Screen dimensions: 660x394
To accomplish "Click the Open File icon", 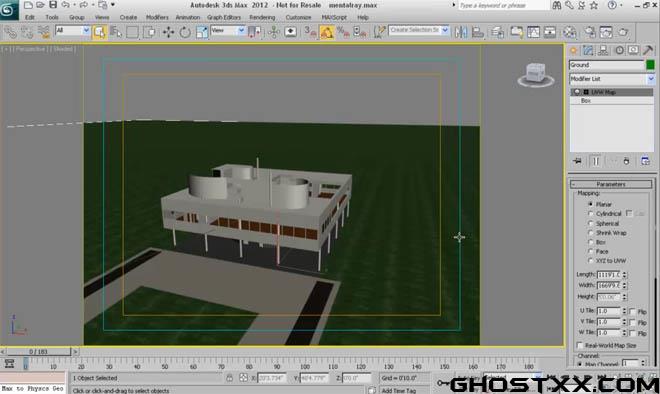I will (x=40, y=5).
